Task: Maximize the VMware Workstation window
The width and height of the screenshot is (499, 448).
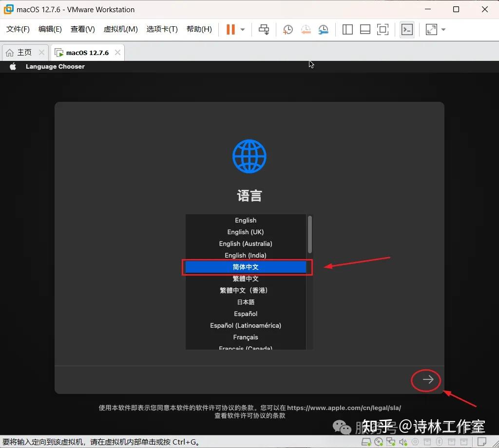Action: pos(456,9)
